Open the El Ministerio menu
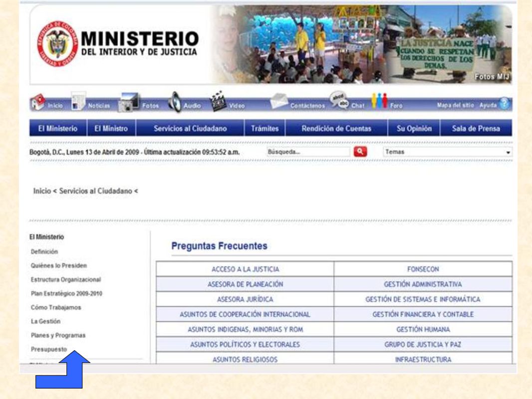 [x=58, y=129]
